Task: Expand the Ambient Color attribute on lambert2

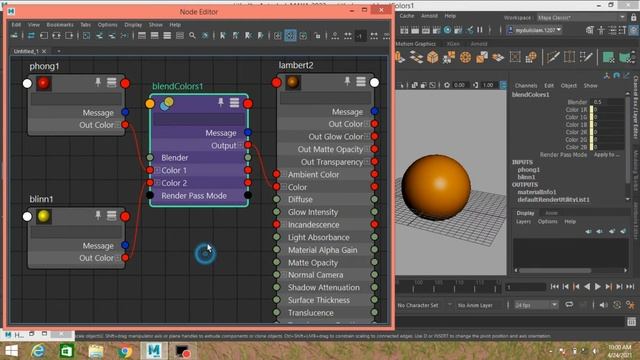Action: pos(284,174)
